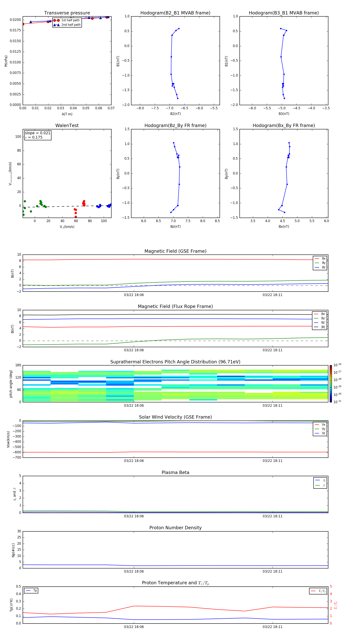Click the "Bx'" legend entry in Flux Rope plot
Screen dimensions: 351x644
tap(320, 314)
